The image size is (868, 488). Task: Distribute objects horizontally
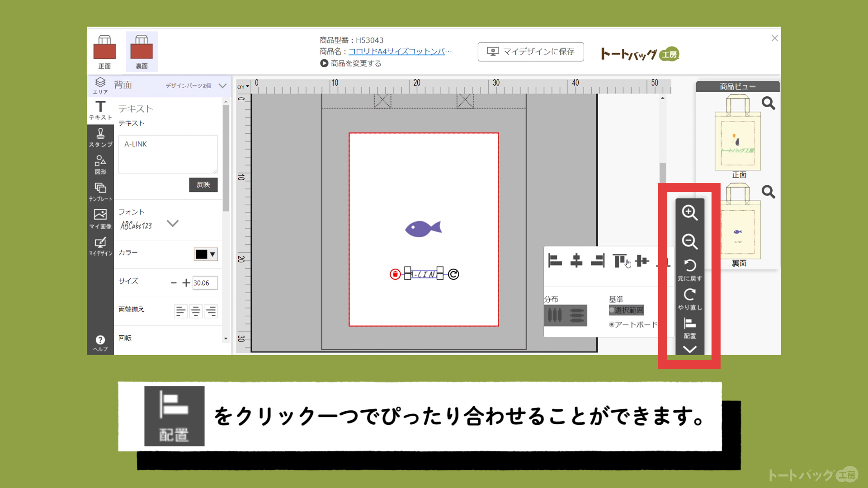[x=555, y=315]
